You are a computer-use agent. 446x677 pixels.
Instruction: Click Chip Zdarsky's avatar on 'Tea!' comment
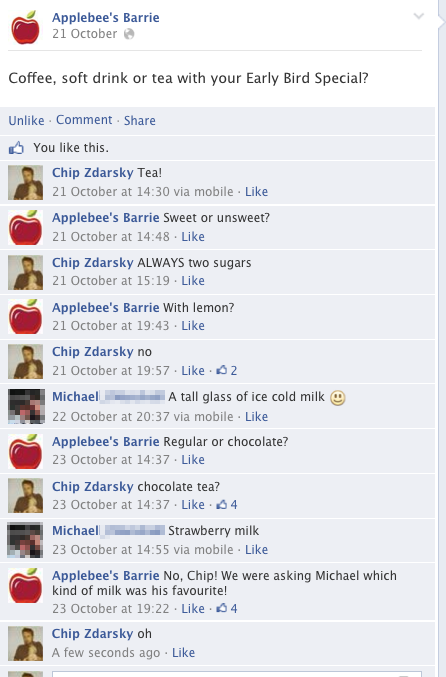pos(25,182)
